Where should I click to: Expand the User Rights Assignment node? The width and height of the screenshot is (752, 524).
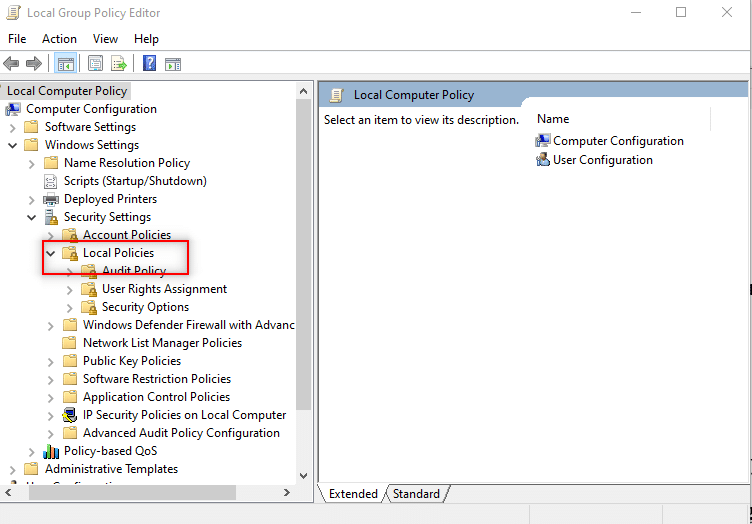point(70,290)
